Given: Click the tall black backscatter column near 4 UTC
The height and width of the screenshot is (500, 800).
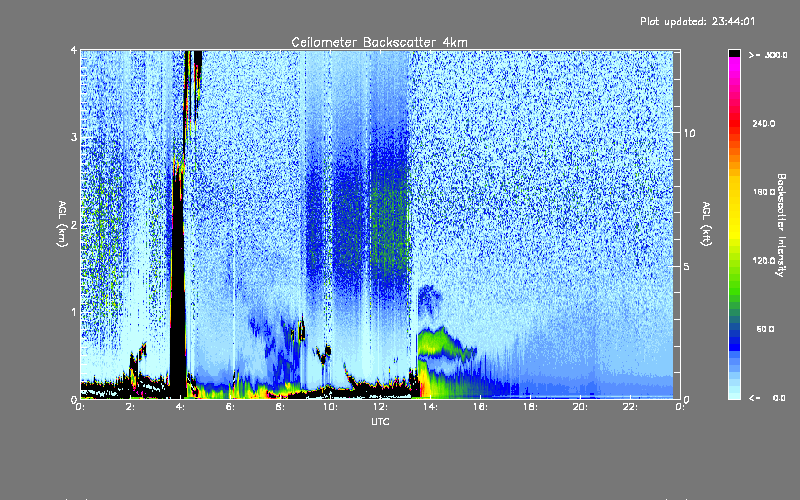Looking at the screenshot, I should click(x=178, y=286).
